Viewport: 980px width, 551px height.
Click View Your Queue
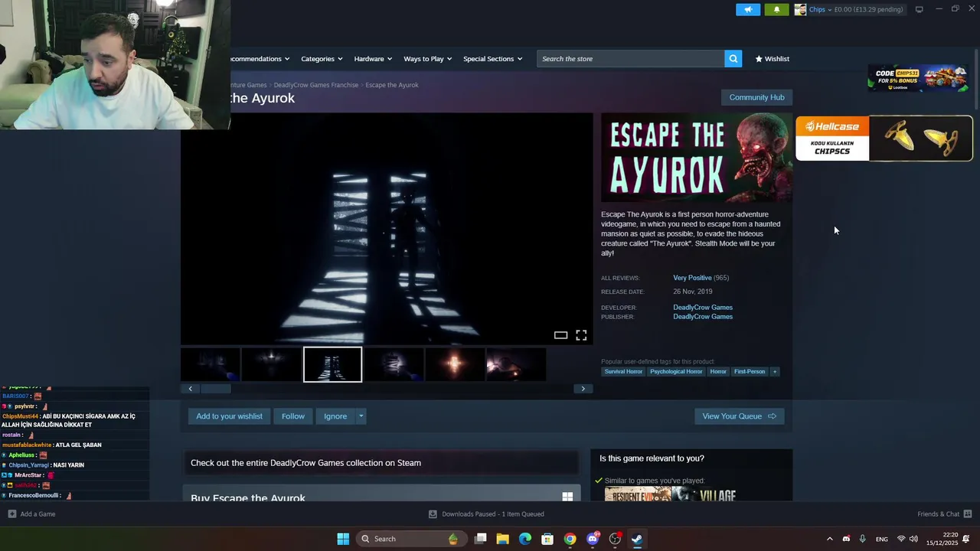(739, 416)
